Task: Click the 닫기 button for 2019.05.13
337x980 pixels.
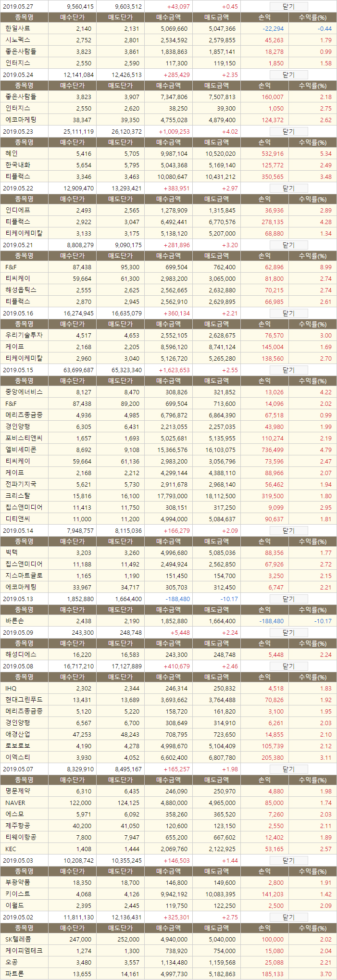Action: [288, 599]
